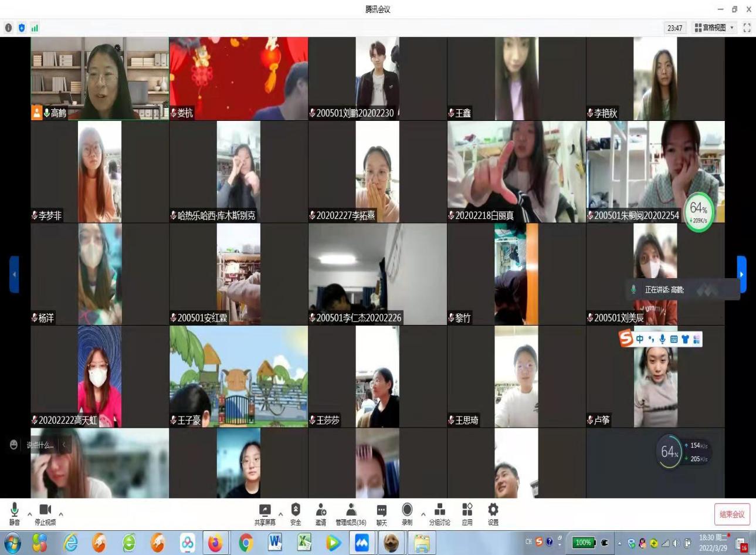Click the network signal status icon
Image resolution: width=756 pixels, height=555 pixels.
(x=35, y=28)
